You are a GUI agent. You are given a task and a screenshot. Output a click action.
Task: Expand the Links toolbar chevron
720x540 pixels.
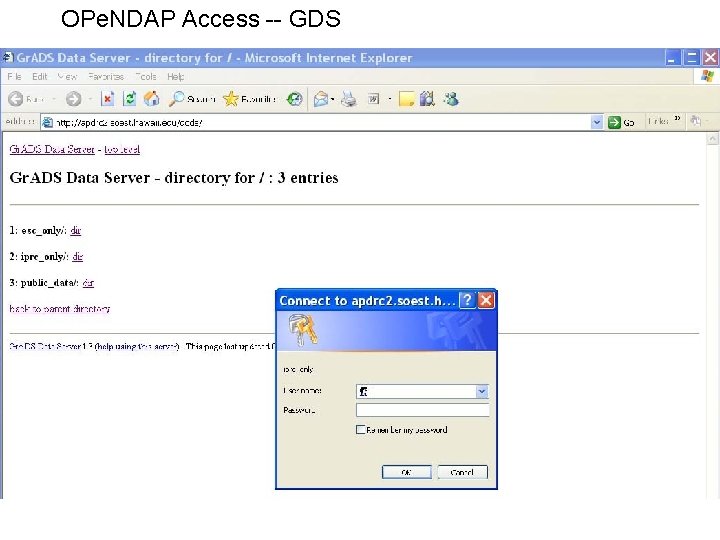(677, 119)
